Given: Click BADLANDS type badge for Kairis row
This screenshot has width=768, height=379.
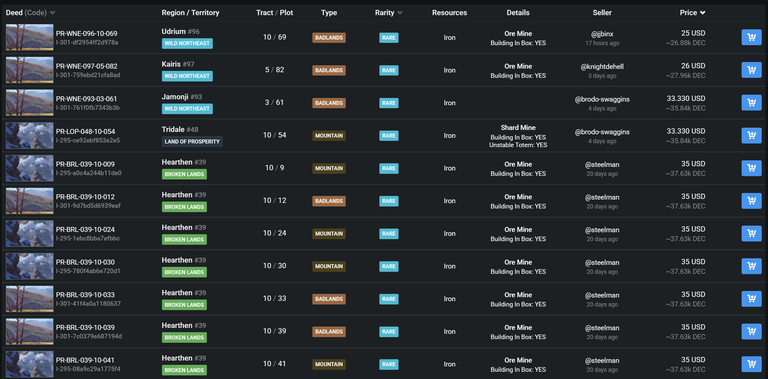Looking at the screenshot, I should pyautogui.click(x=329, y=70).
